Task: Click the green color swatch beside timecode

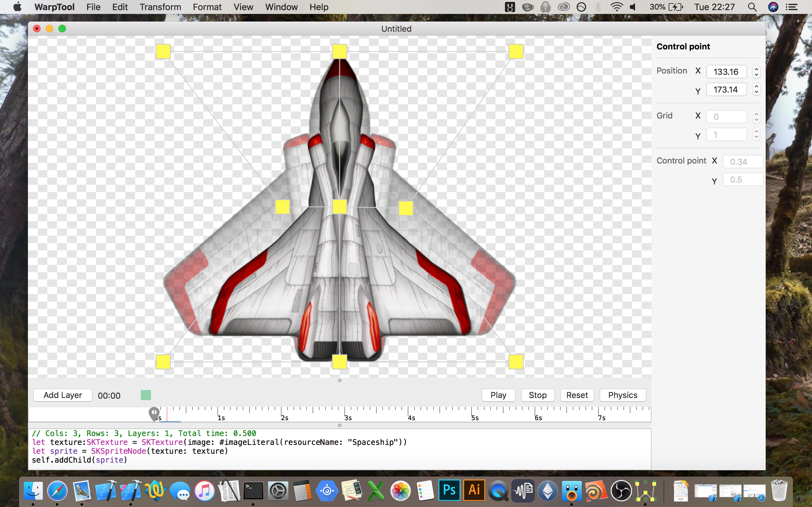Action: (146, 395)
